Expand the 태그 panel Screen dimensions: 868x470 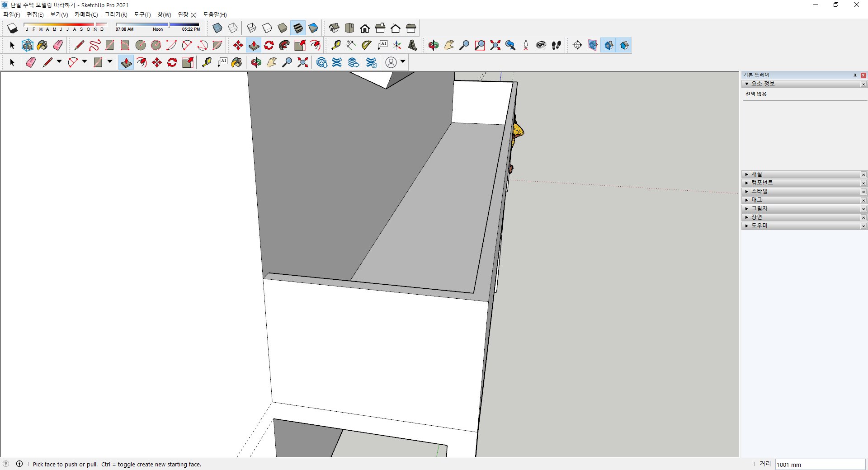747,200
